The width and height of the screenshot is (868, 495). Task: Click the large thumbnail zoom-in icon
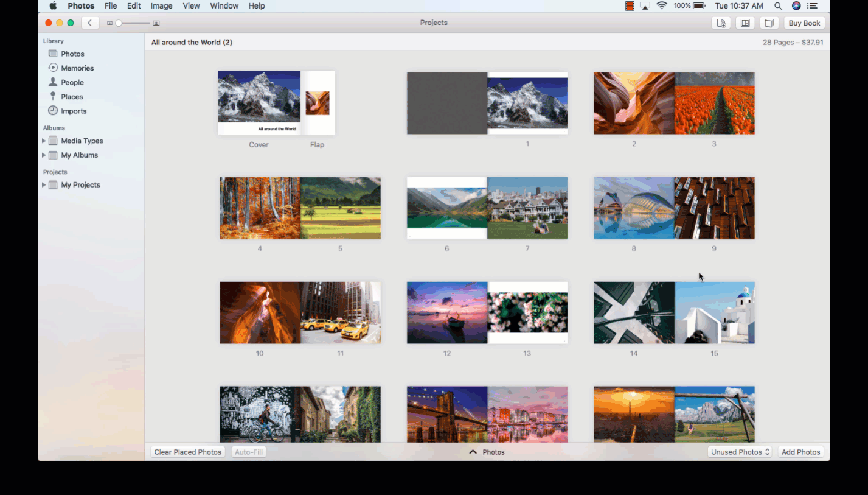[156, 23]
